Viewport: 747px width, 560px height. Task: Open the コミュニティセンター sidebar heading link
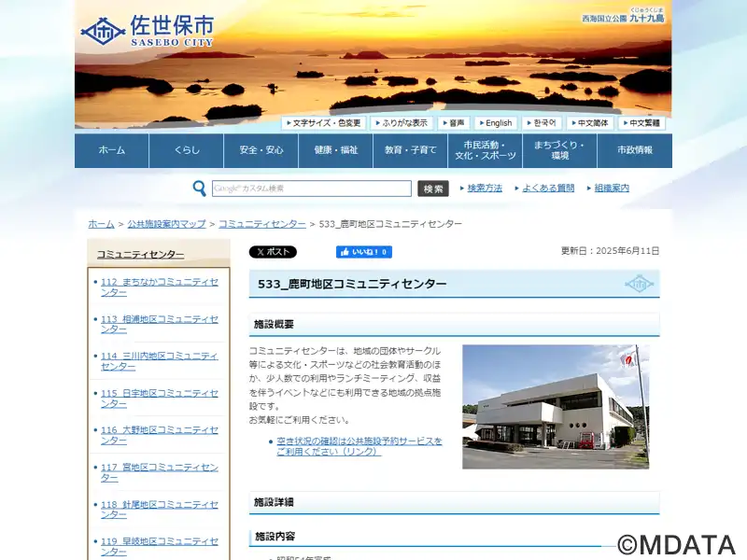click(x=141, y=254)
